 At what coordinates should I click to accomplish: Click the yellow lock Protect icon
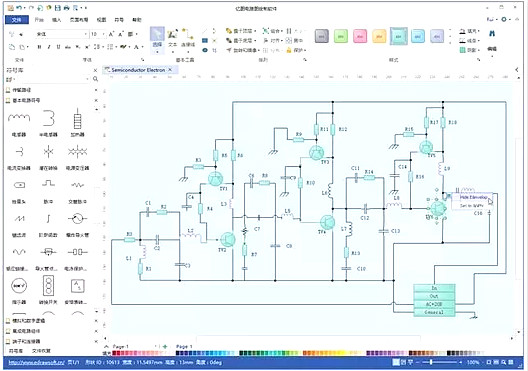(289, 50)
